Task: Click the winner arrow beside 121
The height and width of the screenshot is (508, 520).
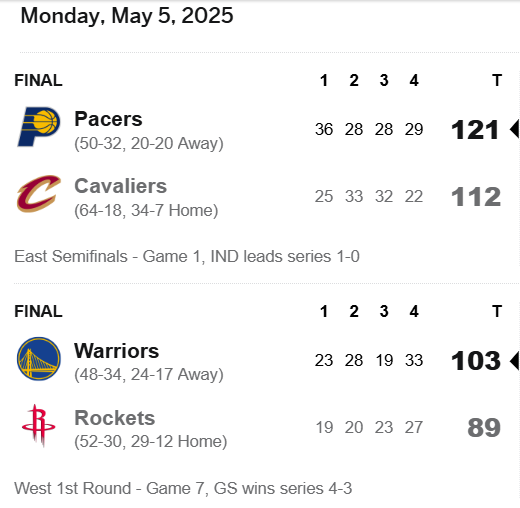Action: coord(514,129)
